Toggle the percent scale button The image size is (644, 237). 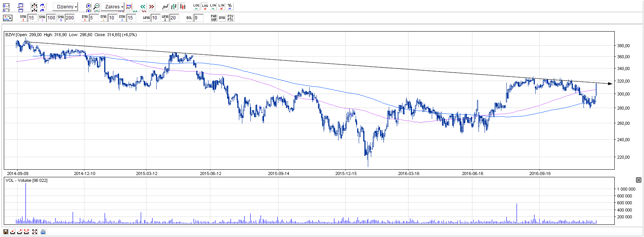[230, 6]
